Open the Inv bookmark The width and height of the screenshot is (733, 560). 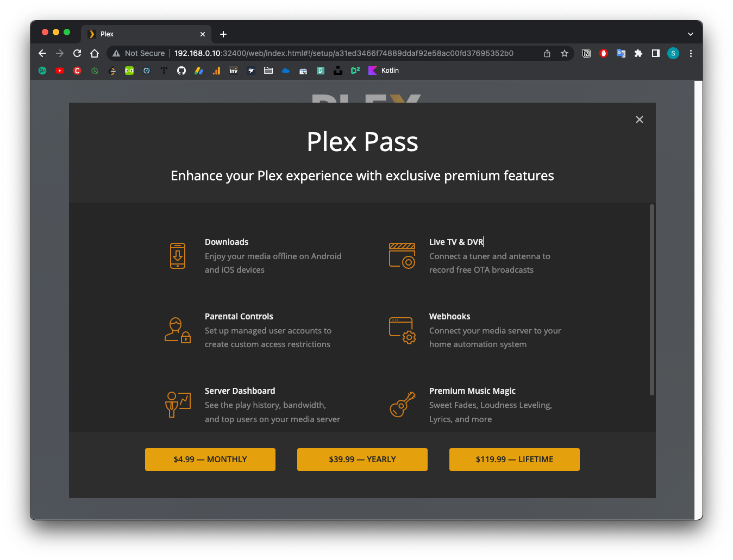point(234,71)
